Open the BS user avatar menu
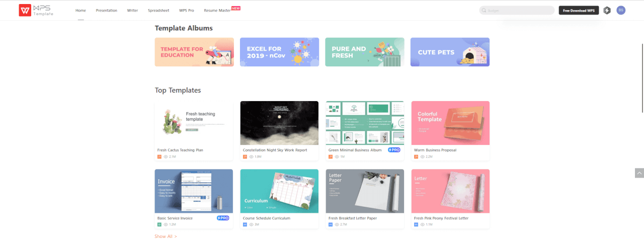644x243 pixels. click(621, 10)
